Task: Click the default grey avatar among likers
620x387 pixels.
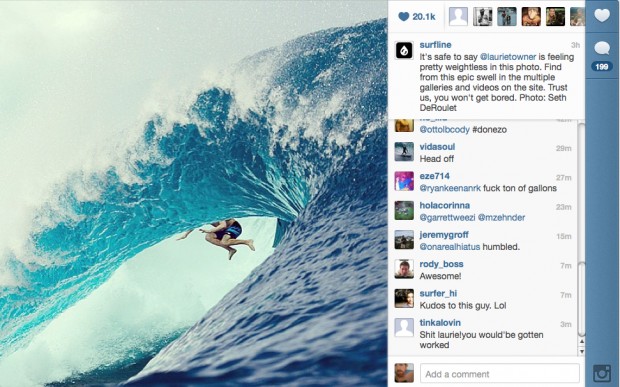Action: point(458,17)
